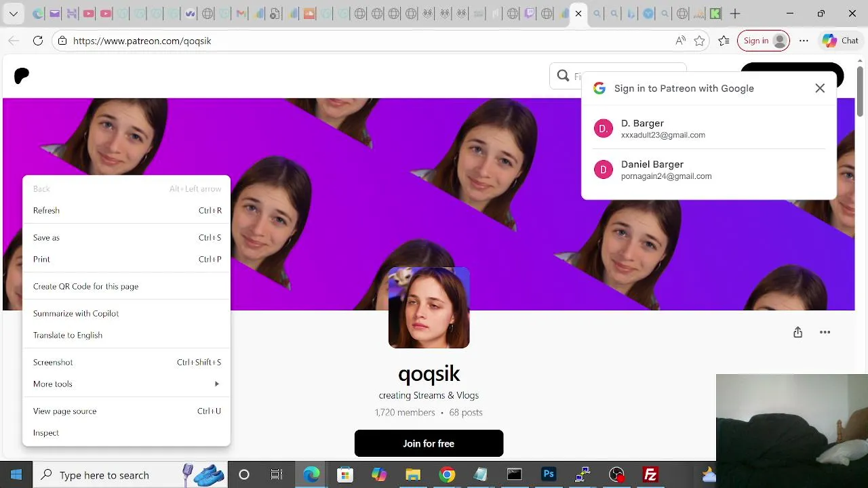Click the browser refresh button
The width and height of the screenshot is (868, 488).
tap(38, 41)
